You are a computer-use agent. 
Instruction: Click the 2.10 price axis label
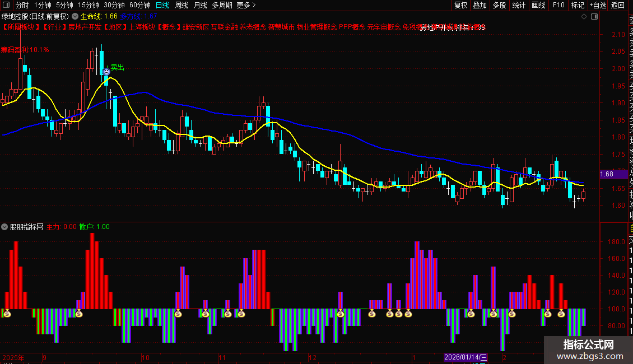point(618,35)
